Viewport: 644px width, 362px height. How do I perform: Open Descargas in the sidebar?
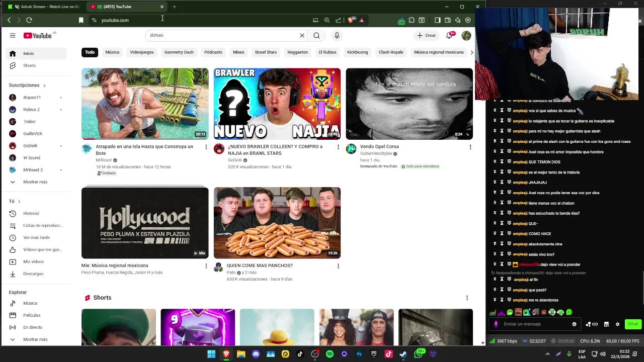pos(35,274)
